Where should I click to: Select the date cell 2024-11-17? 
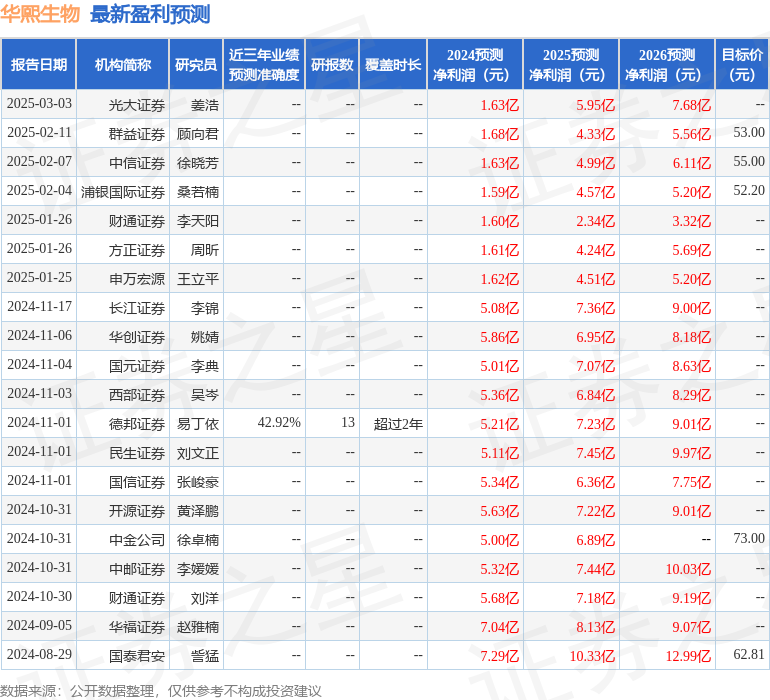coord(39,307)
